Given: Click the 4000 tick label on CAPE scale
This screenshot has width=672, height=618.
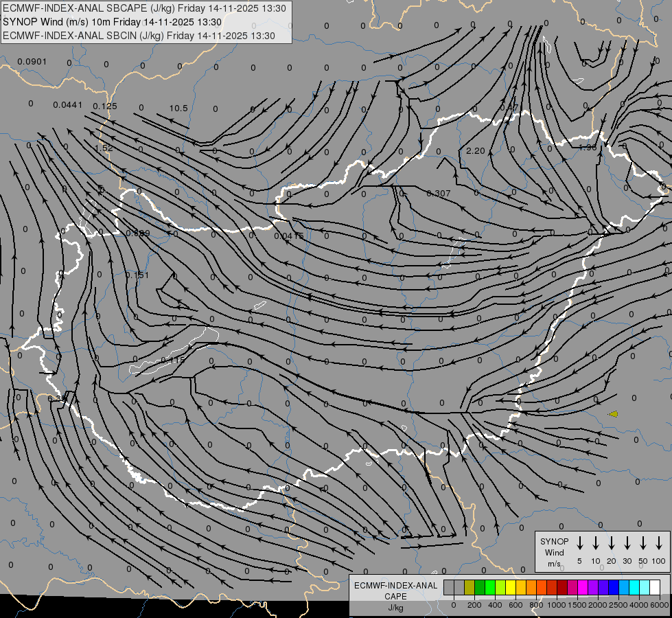Looking at the screenshot, I should [639, 605].
